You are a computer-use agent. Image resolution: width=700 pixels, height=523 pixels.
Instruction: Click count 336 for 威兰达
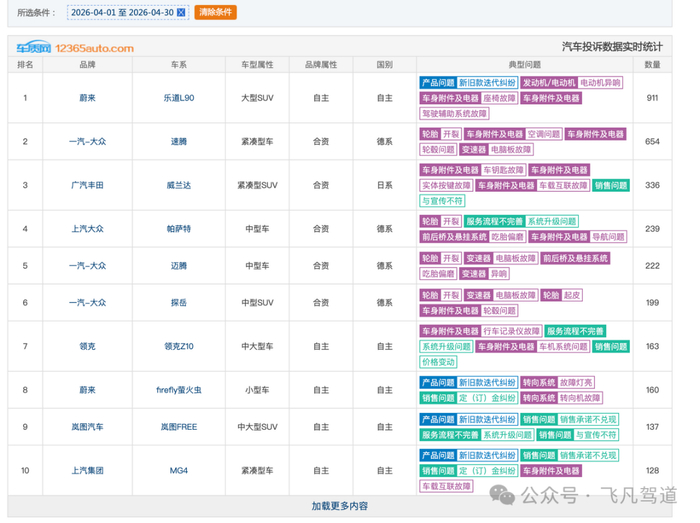[x=652, y=185]
